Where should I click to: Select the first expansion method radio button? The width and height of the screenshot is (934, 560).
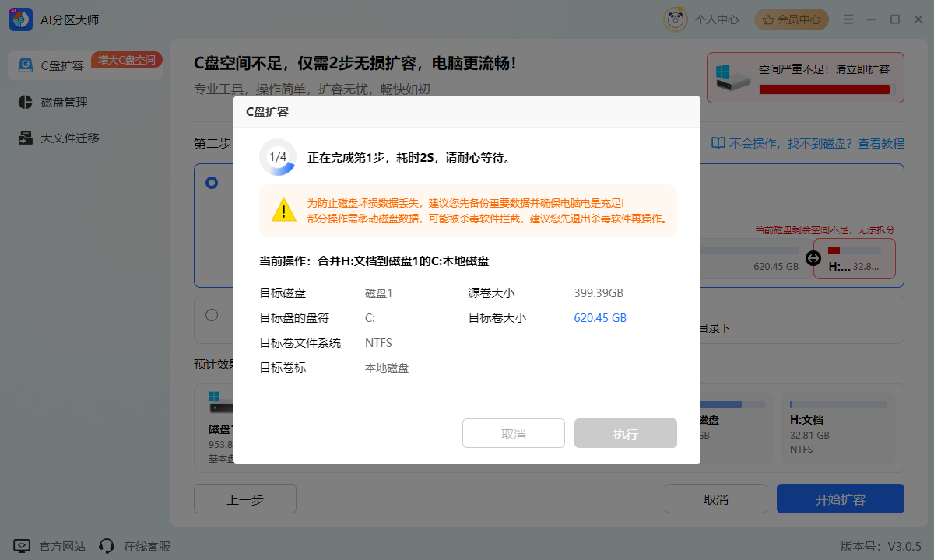[x=212, y=183]
